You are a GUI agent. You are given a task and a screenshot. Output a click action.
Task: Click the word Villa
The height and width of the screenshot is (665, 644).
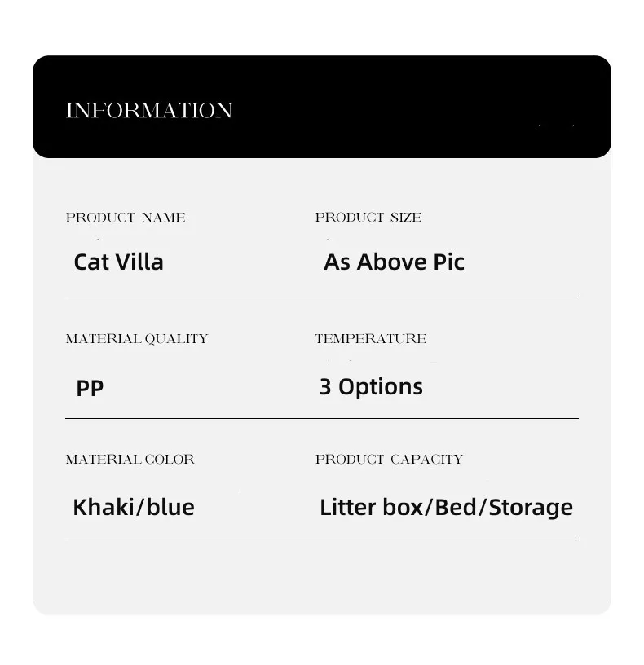tap(139, 262)
